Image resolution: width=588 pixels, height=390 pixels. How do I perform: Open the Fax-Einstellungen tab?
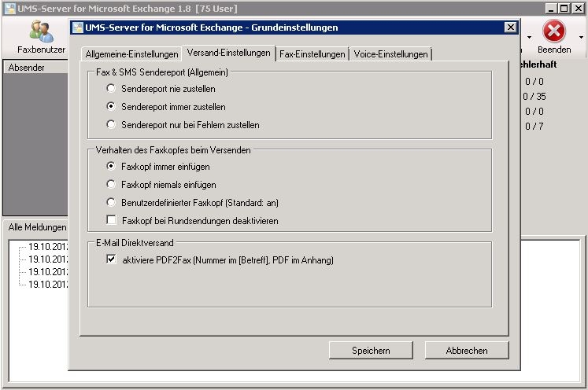click(x=312, y=54)
